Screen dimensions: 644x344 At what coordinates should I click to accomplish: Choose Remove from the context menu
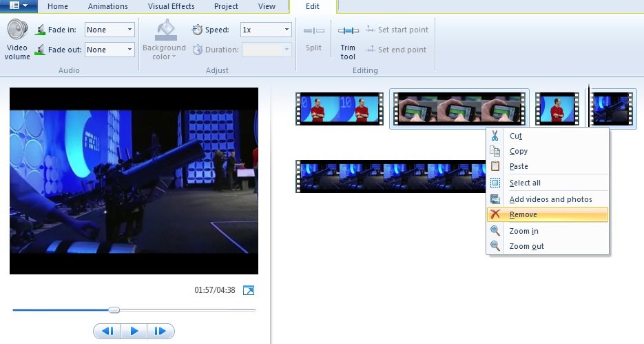(547, 214)
